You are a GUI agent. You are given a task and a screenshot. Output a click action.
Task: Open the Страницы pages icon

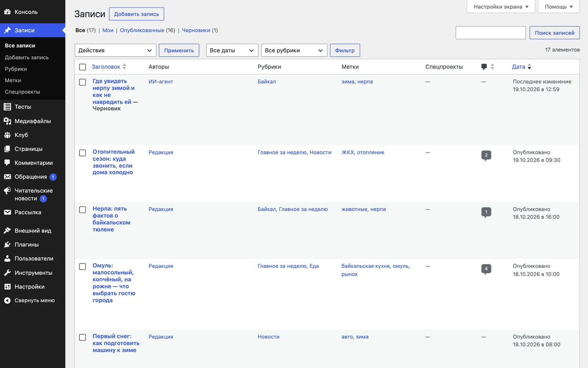[7, 149]
